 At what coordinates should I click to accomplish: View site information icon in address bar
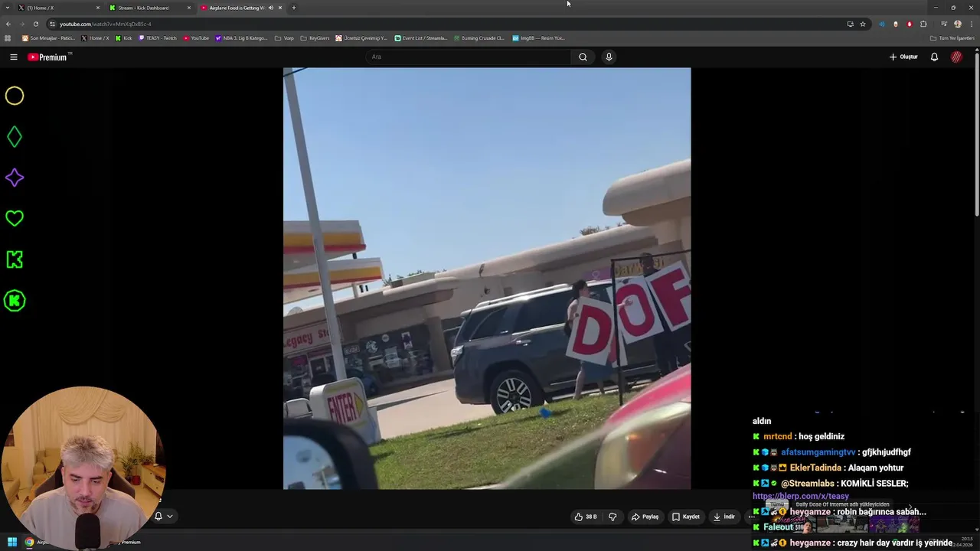[x=52, y=24]
